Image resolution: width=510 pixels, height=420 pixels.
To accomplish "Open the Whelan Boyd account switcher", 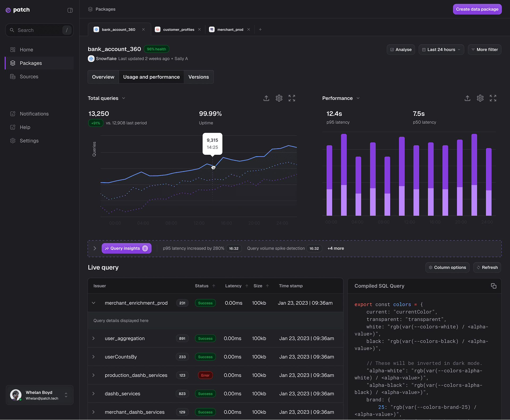I will [x=66, y=395].
